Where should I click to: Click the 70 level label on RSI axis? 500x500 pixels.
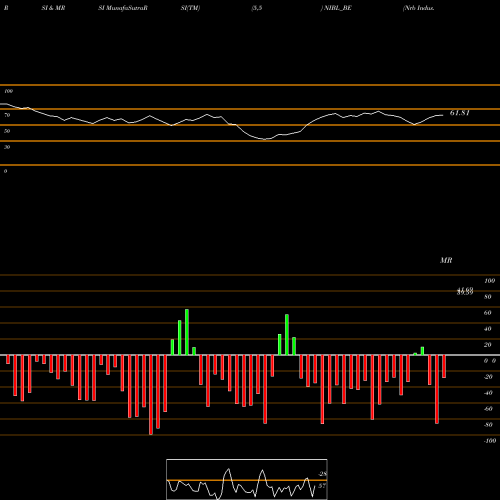[x=7, y=115]
